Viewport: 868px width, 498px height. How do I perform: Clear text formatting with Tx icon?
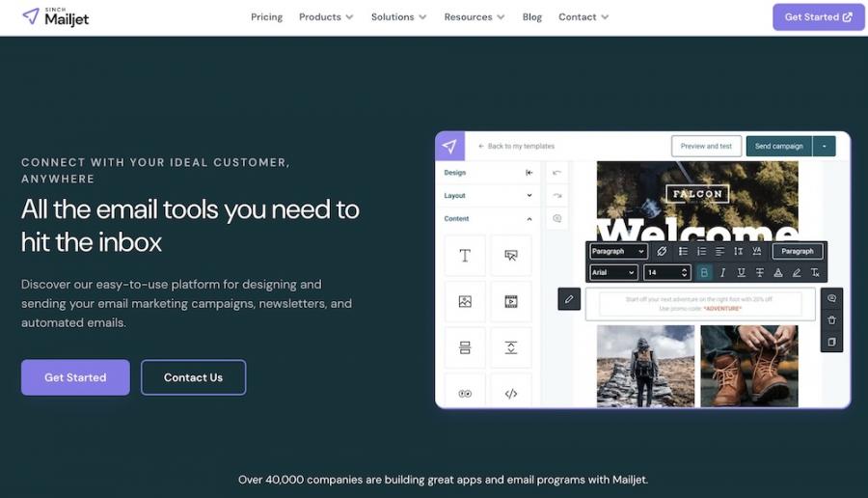(x=815, y=272)
